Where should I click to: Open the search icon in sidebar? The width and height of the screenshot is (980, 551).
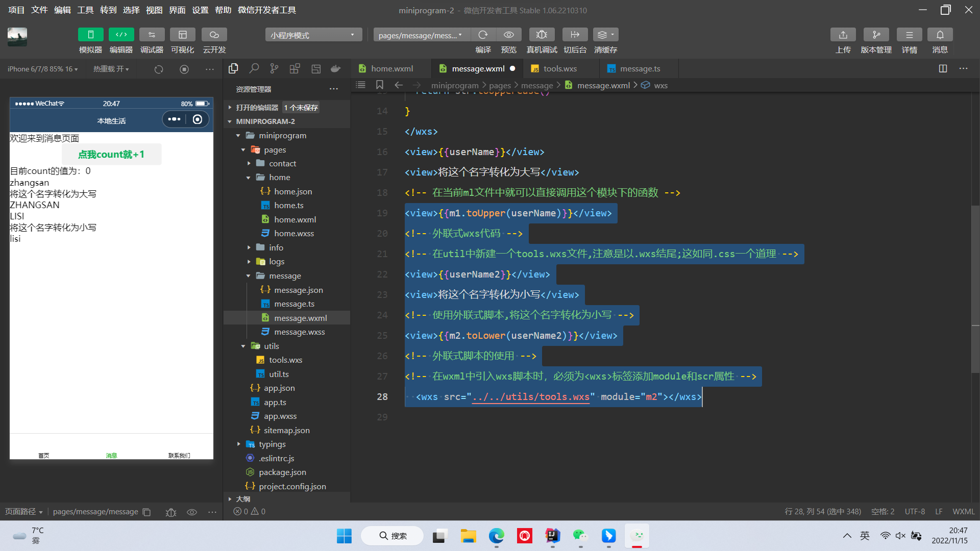[254, 68]
